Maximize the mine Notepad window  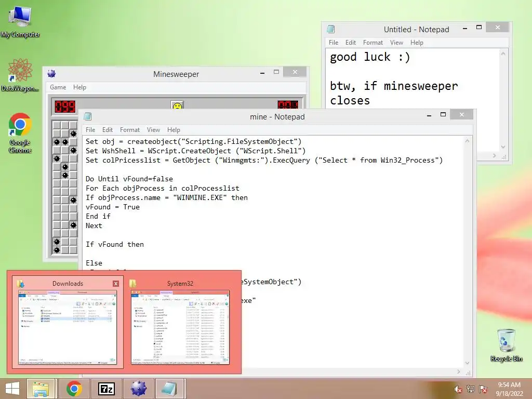click(x=443, y=115)
